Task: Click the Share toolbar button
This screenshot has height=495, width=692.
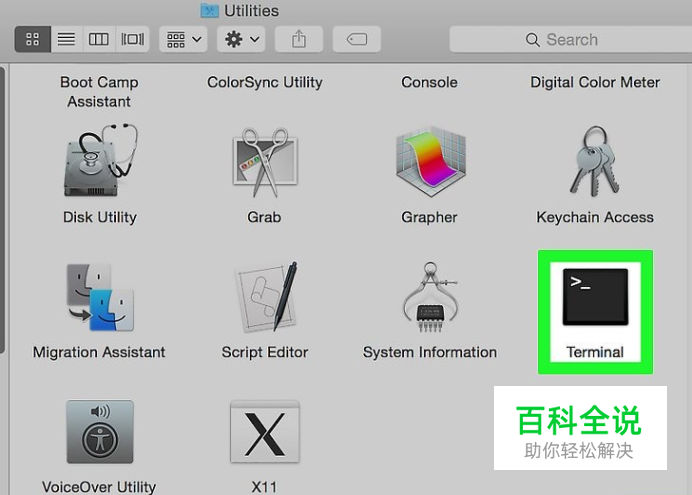Action: click(299, 39)
